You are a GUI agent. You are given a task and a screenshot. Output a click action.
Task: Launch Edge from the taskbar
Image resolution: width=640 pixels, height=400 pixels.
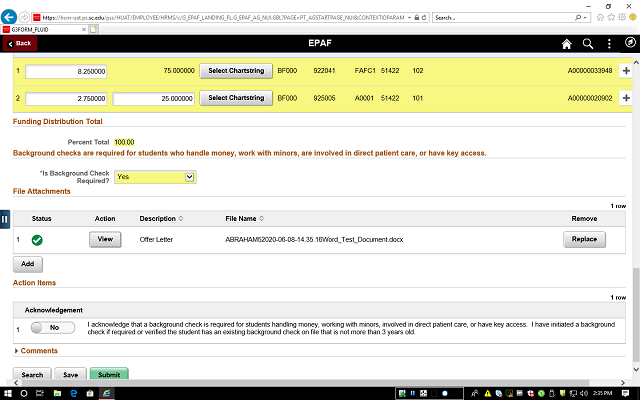pos(74,393)
